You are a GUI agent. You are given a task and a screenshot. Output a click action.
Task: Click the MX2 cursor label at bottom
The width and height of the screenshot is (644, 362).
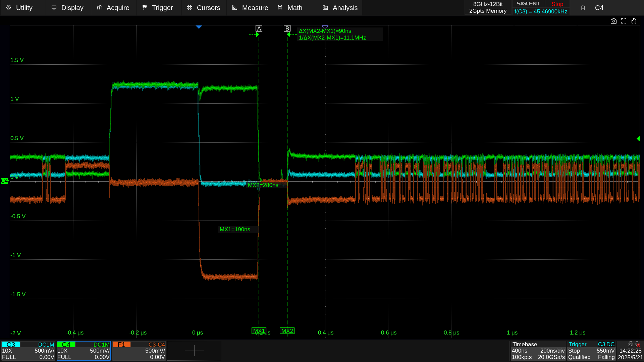pos(287,331)
